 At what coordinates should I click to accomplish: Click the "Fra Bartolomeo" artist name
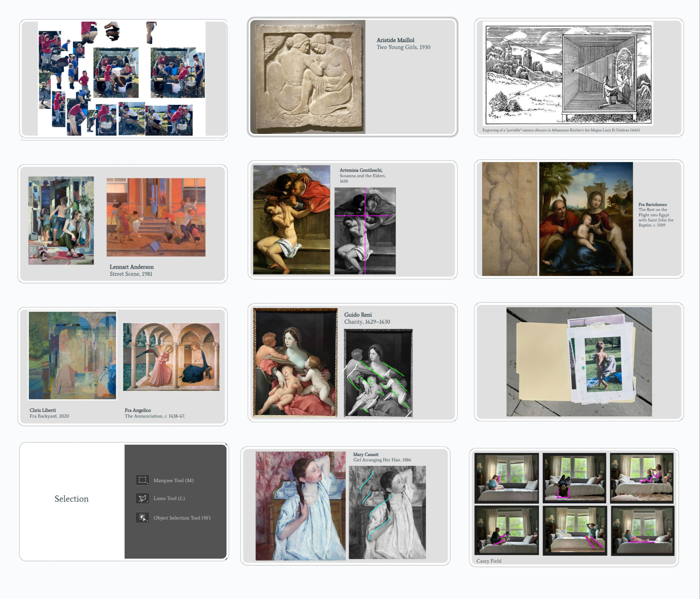pyautogui.click(x=653, y=205)
